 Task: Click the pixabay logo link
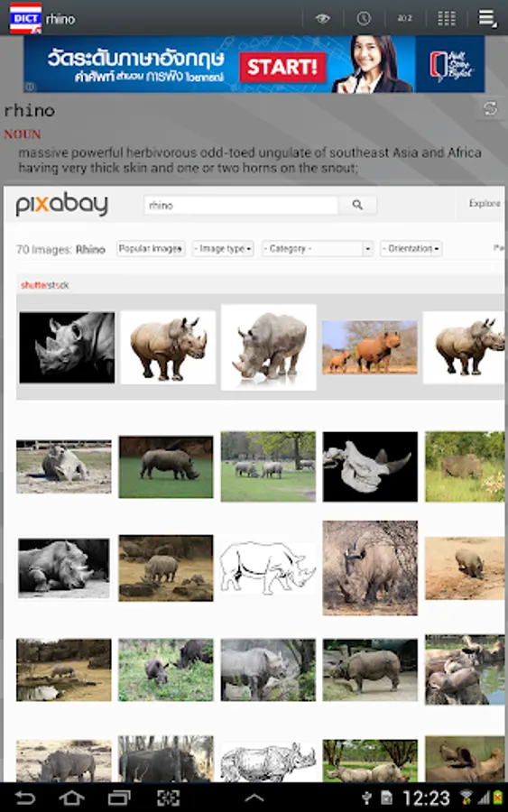[x=61, y=204]
